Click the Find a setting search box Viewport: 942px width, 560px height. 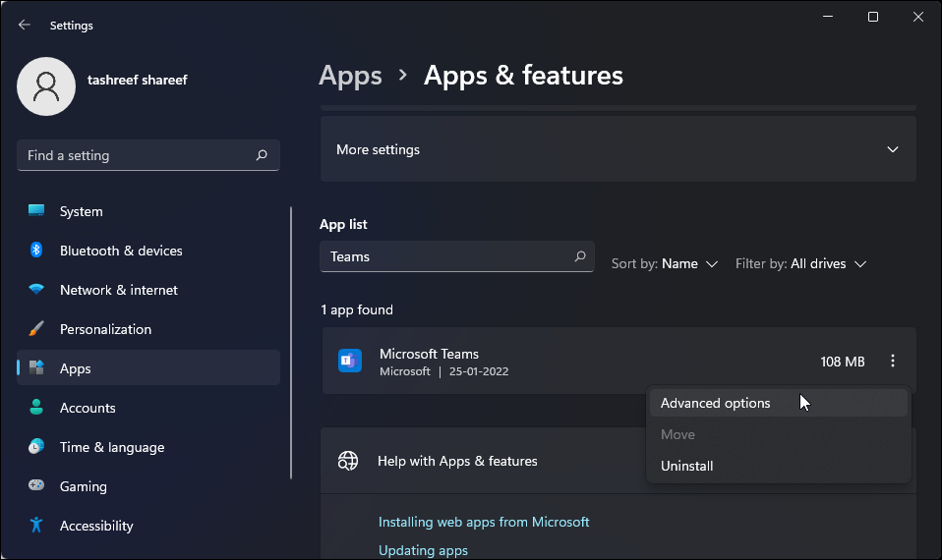tap(138, 155)
